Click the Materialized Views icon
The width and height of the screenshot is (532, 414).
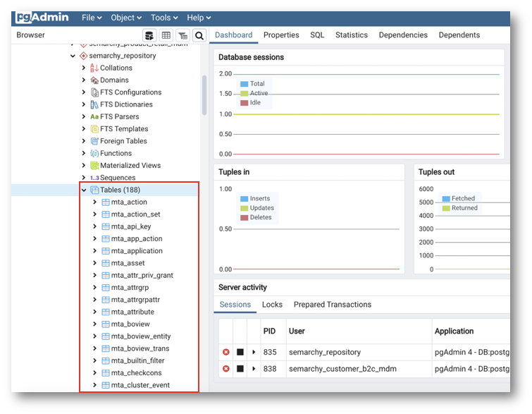coord(94,166)
